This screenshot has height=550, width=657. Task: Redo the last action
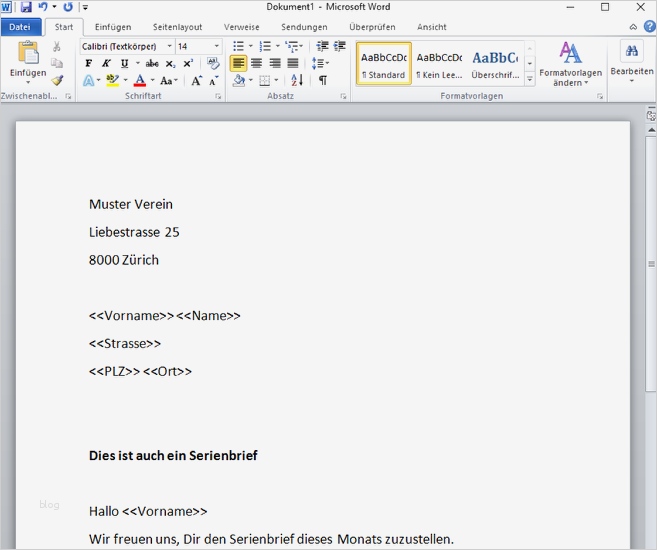click(68, 7)
